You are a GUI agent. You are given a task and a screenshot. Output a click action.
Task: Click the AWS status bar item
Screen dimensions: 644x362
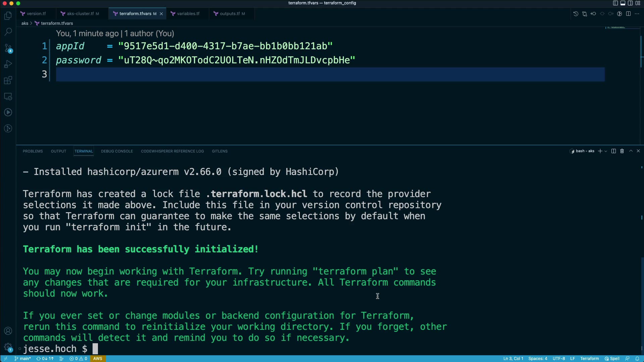click(x=98, y=359)
